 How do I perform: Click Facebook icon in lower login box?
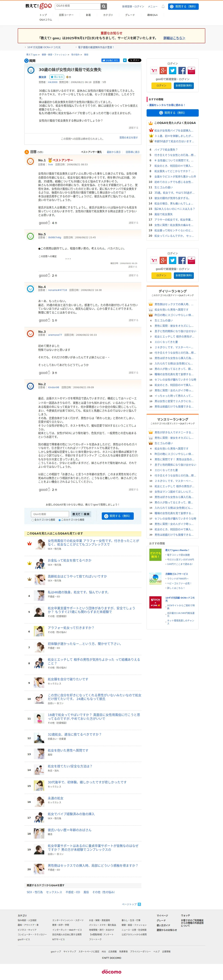point(182,260)
